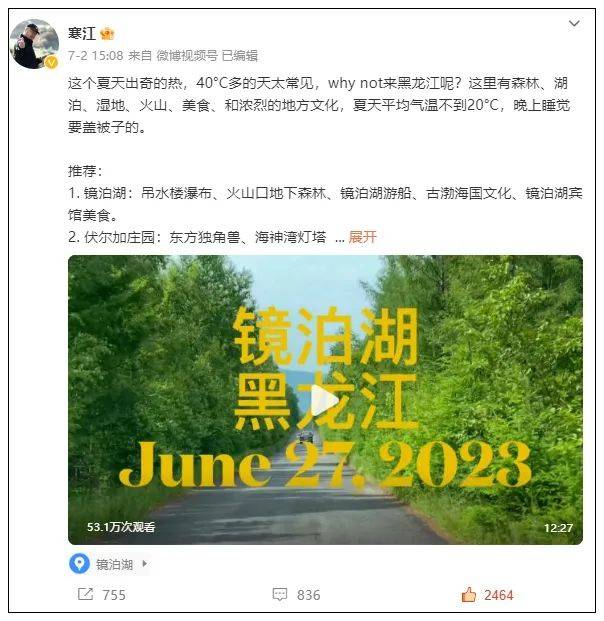The width and height of the screenshot is (604, 621).
Task: Click the post author's profile avatar
Action: [x=34, y=44]
